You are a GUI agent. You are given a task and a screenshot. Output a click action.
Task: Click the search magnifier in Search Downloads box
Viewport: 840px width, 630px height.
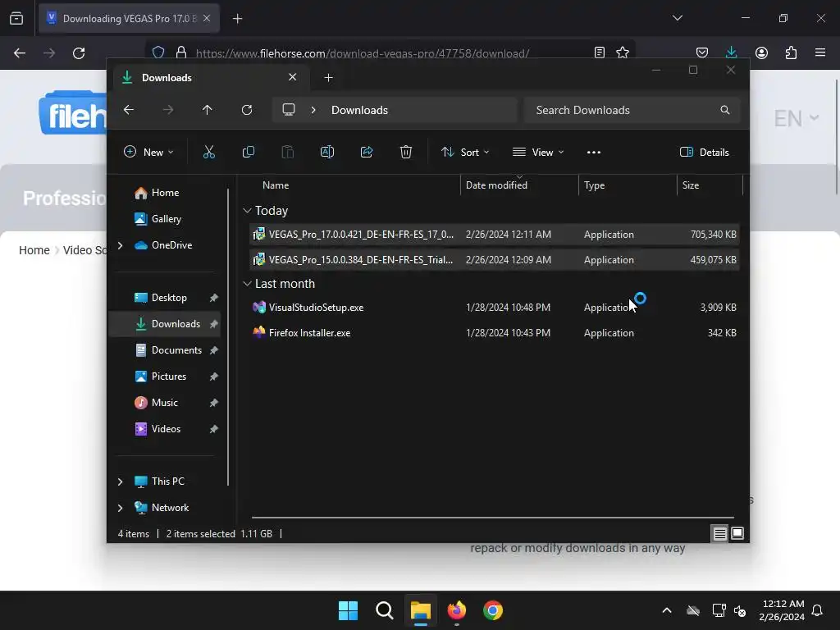[x=725, y=110]
